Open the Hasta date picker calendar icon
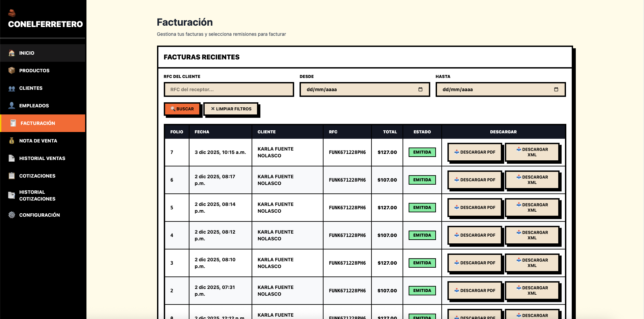This screenshot has width=644, height=319. (556, 89)
